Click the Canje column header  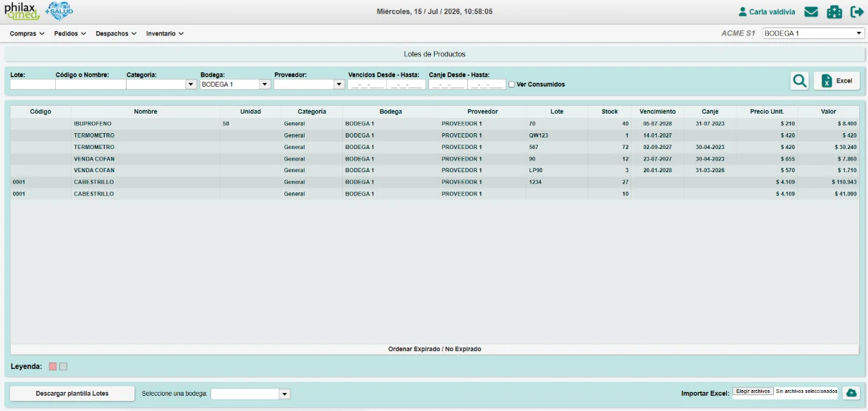710,111
